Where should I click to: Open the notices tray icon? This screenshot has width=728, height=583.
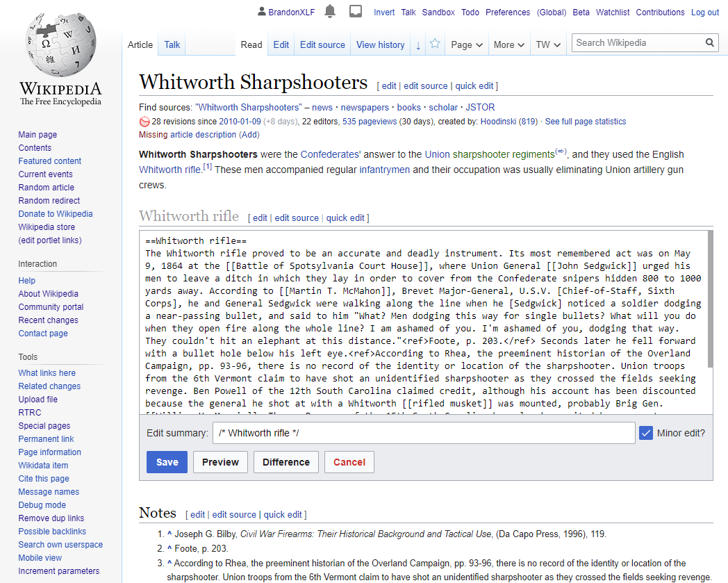click(x=356, y=11)
